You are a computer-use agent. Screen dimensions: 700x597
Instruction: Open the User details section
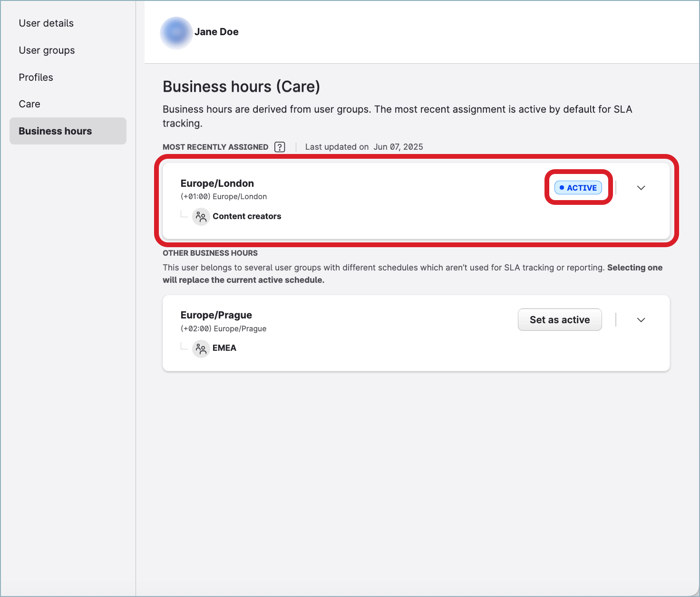point(46,23)
